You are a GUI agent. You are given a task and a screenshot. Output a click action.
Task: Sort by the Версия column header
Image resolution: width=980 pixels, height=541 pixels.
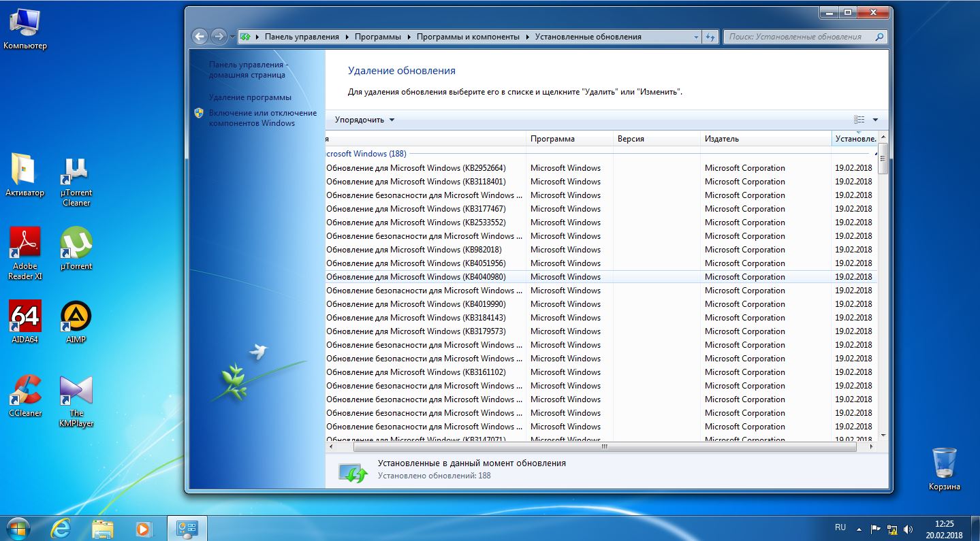click(657, 139)
